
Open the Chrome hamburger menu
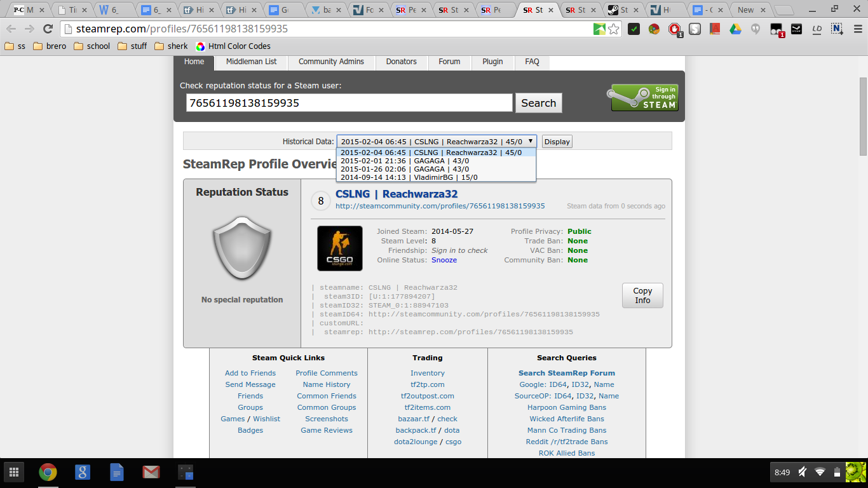[856, 29]
